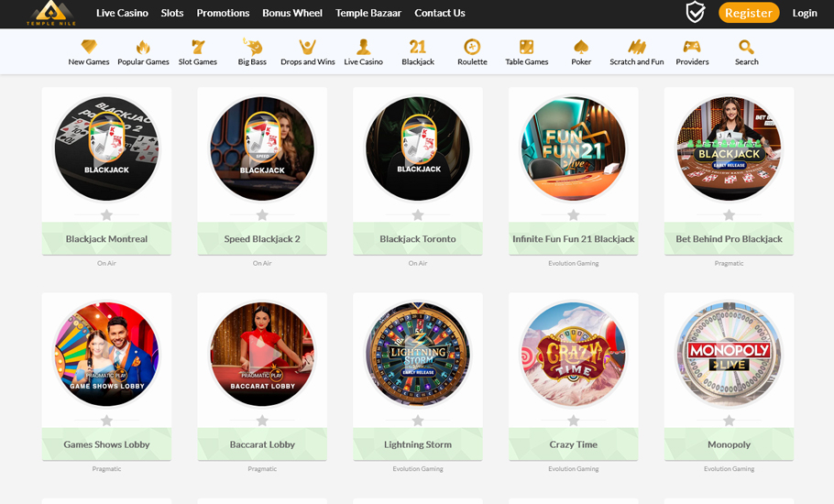The height and width of the screenshot is (504, 834).
Task: Open the Speed Blackjack 2 title
Action: click(262, 238)
